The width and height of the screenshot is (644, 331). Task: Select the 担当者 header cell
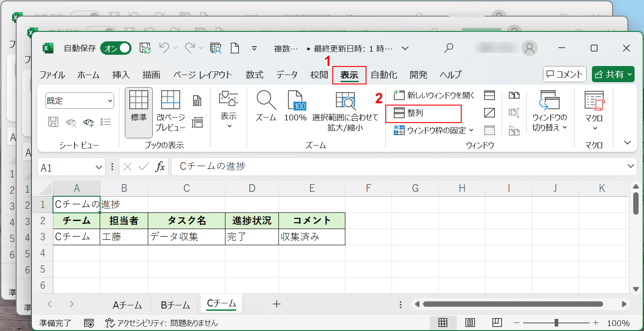point(124,221)
